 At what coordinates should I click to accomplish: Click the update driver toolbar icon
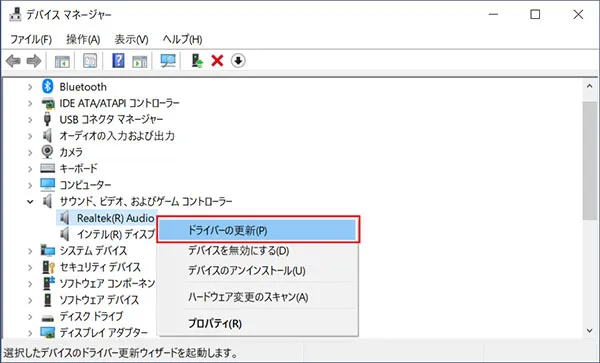(197, 61)
